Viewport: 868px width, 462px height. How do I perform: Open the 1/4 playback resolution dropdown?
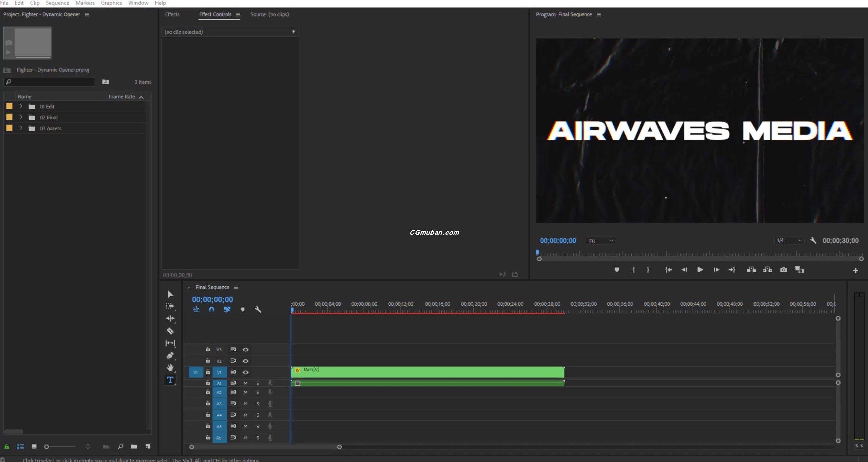(x=788, y=240)
